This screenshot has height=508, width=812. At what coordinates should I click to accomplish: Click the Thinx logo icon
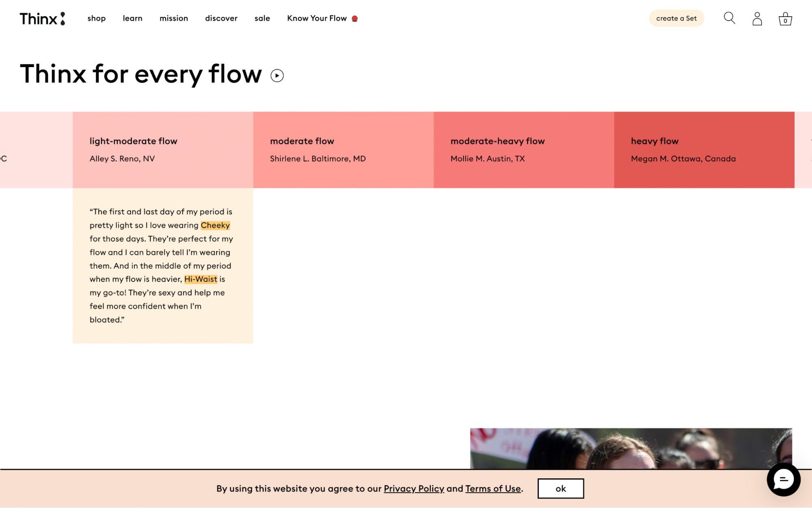pos(42,18)
